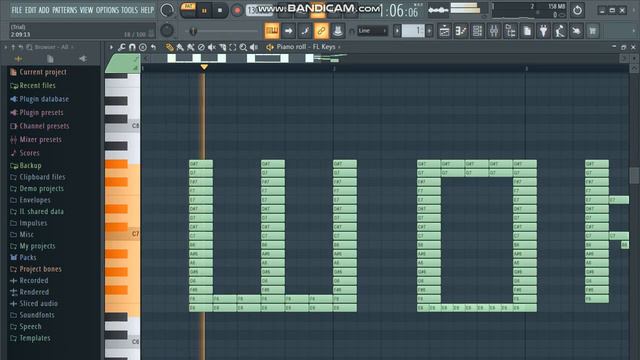The image size is (640, 360).
Task: Open the ADD menu
Action: [44, 10]
